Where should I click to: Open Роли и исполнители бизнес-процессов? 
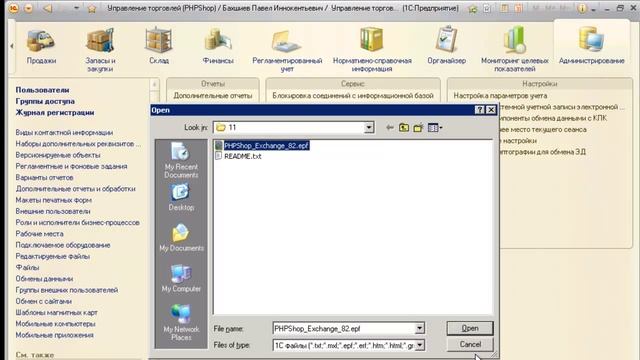point(78,223)
